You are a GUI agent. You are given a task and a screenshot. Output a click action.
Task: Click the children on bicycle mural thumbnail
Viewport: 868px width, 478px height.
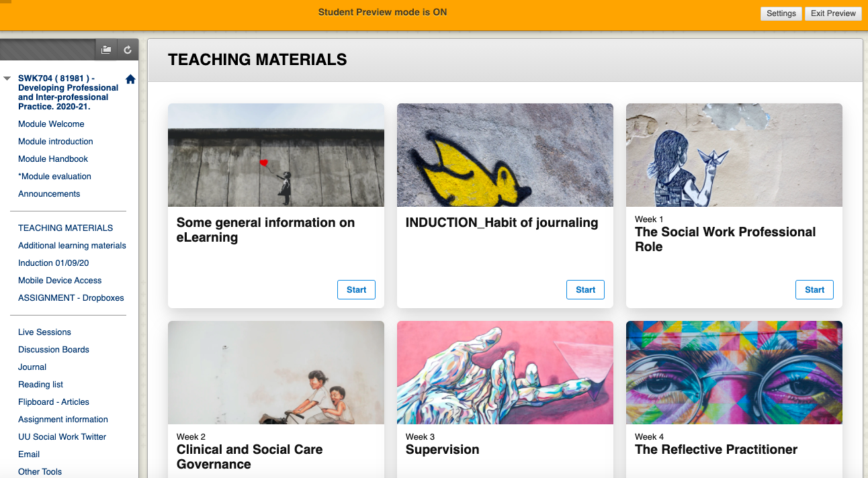(x=276, y=373)
